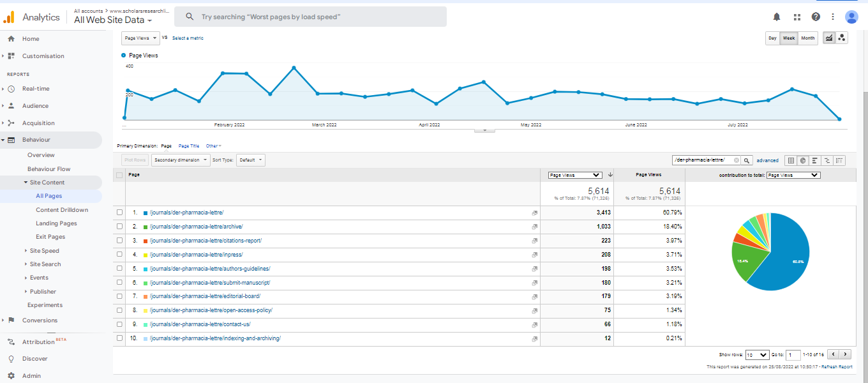This screenshot has width=868, height=383.
Task: Open the Google apps grid
Action: (x=797, y=17)
